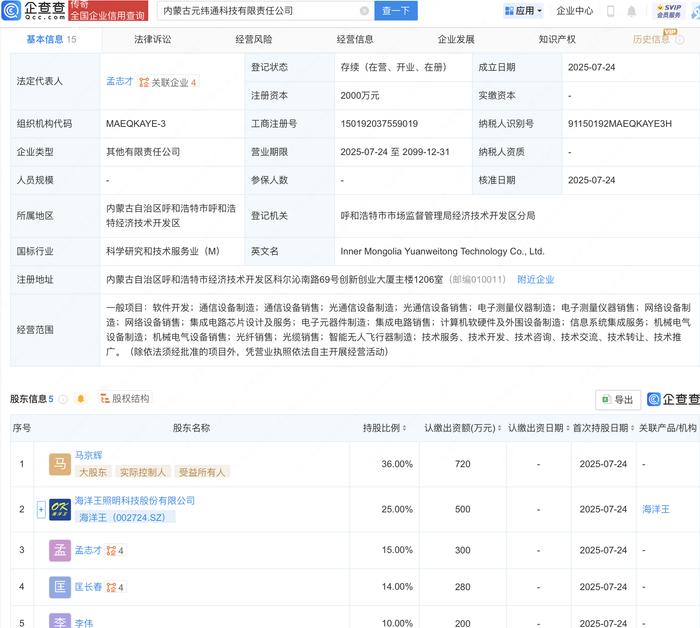Click the 91150192MAEQKAYE3H taxpayer ID value
This screenshot has height=628, width=700.
(x=620, y=124)
